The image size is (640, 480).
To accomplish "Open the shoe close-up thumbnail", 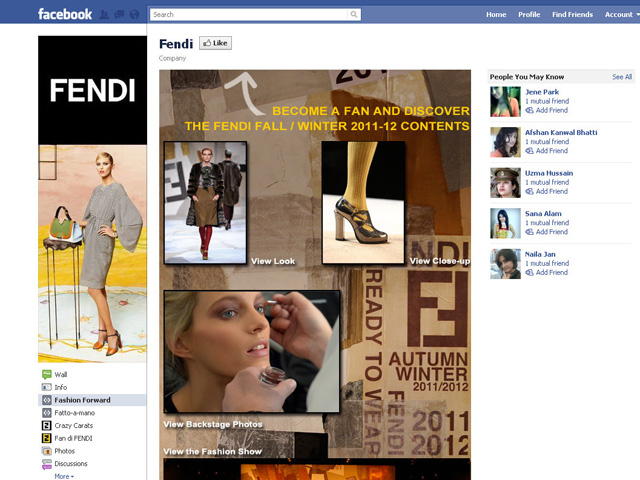I will (x=364, y=203).
